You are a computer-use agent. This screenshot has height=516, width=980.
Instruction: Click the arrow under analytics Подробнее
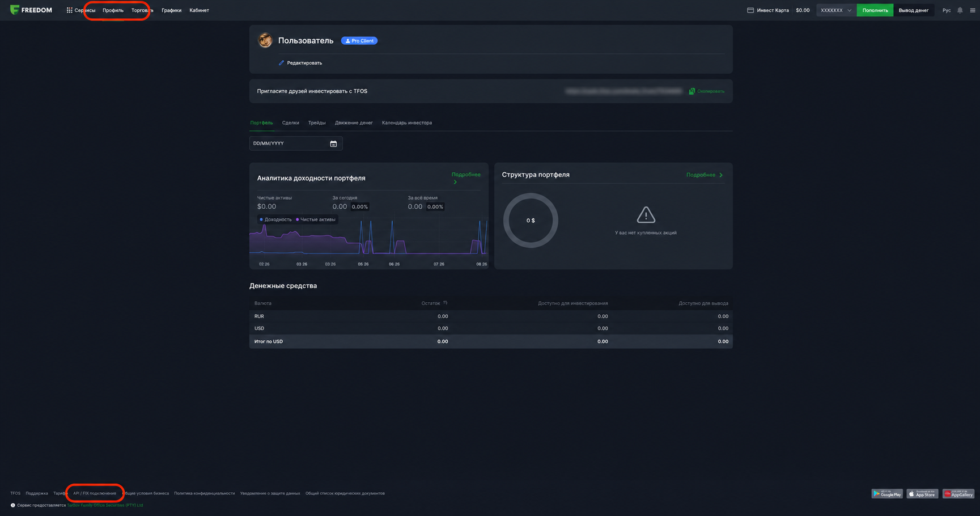[x=455, y=182]
